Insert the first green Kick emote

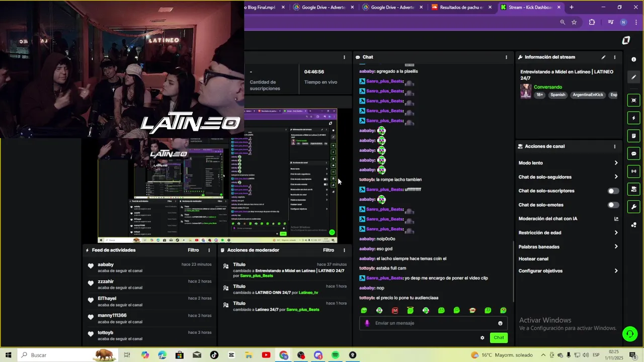[x=364, y=311]
